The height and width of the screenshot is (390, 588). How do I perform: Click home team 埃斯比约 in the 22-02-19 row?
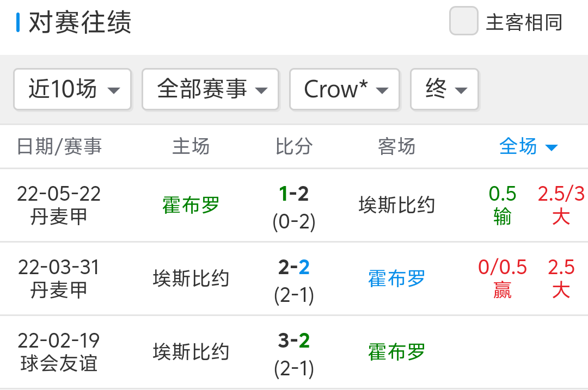(191, 352)
